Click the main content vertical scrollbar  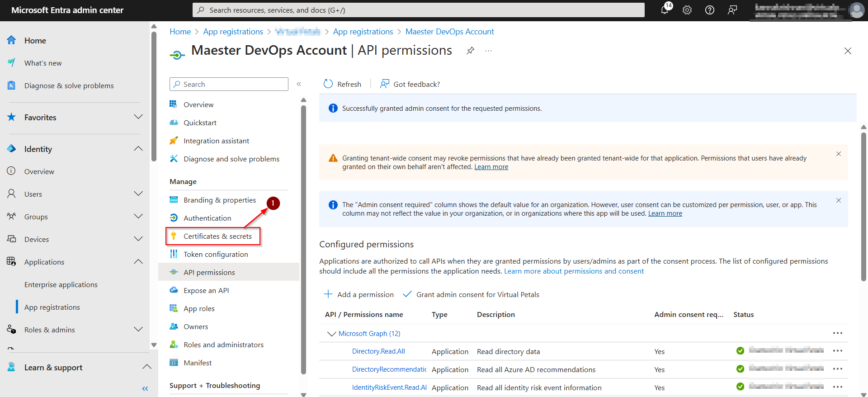[863, 207]
